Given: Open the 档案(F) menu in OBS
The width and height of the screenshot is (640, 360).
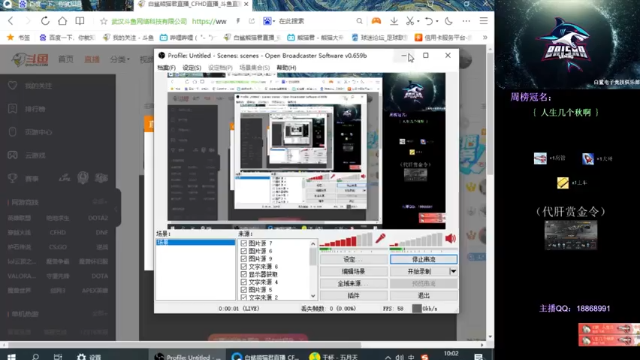Looking at the screenshot, I should click(x=167, y=67).
